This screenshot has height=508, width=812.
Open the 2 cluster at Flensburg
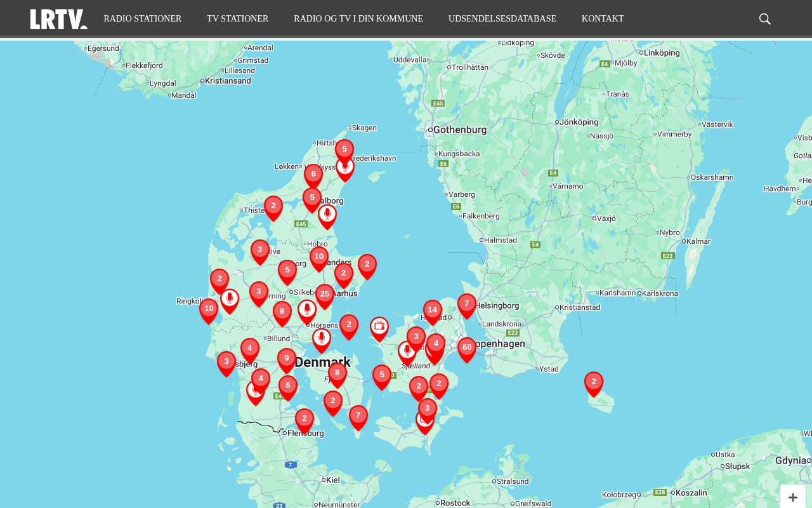(x=304, y=421)
